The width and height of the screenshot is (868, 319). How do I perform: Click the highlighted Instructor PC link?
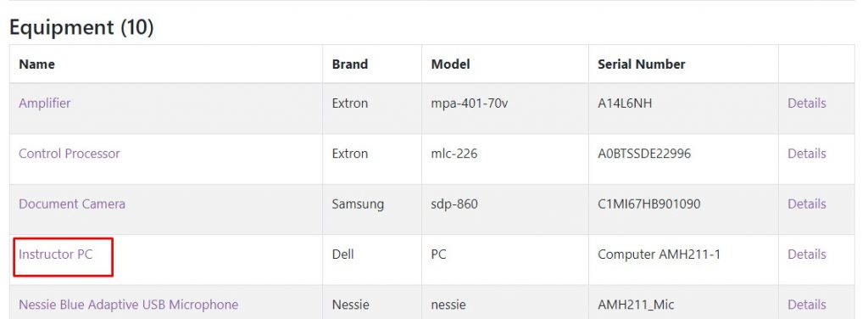[55, 255]
